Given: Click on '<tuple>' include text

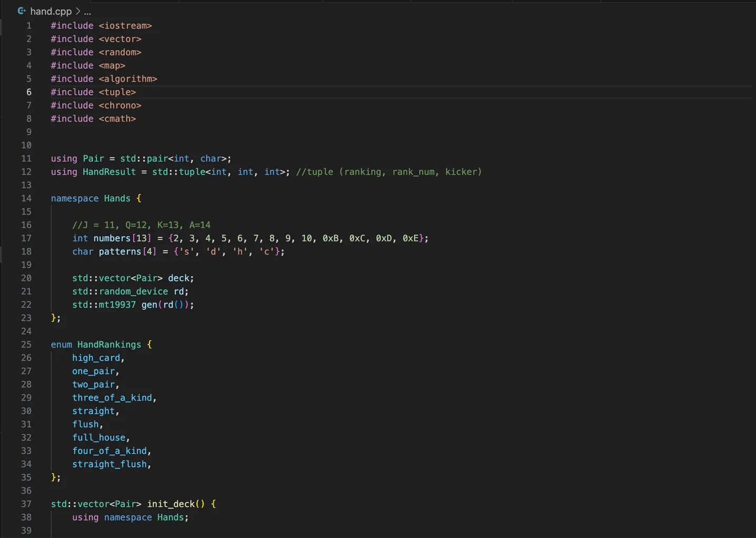Looking at the screenshot, I should tap(117, 92).
